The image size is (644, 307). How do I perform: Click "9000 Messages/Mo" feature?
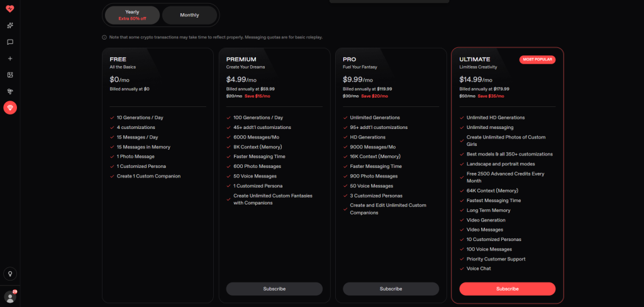[x=373, y=147]
